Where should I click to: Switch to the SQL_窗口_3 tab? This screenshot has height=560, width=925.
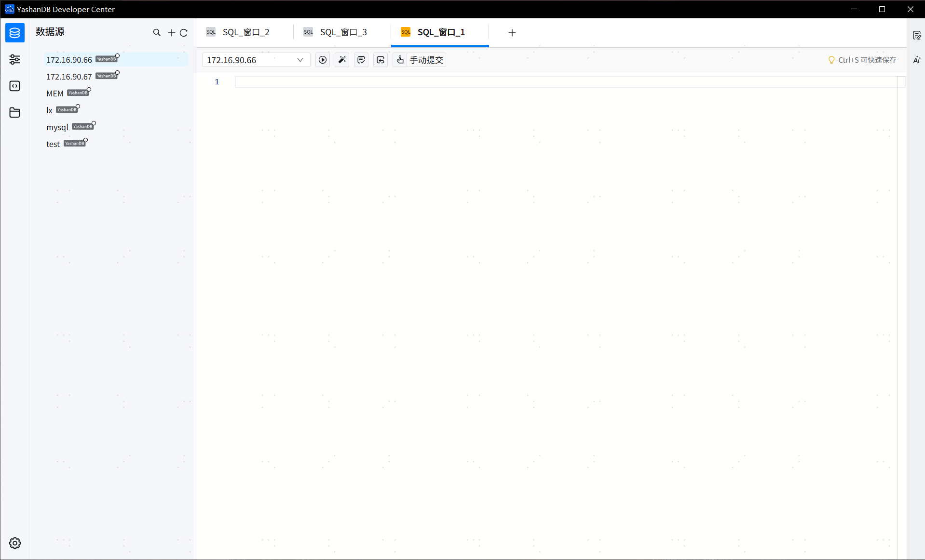343,32
